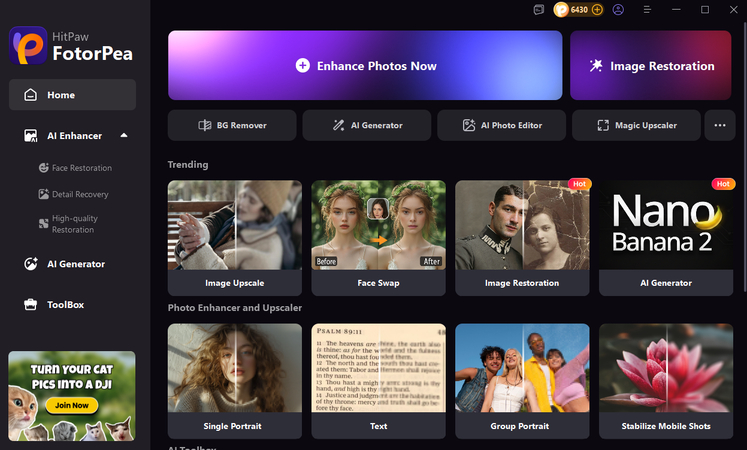Click the Image Restoration purple banner

point(650,65)
